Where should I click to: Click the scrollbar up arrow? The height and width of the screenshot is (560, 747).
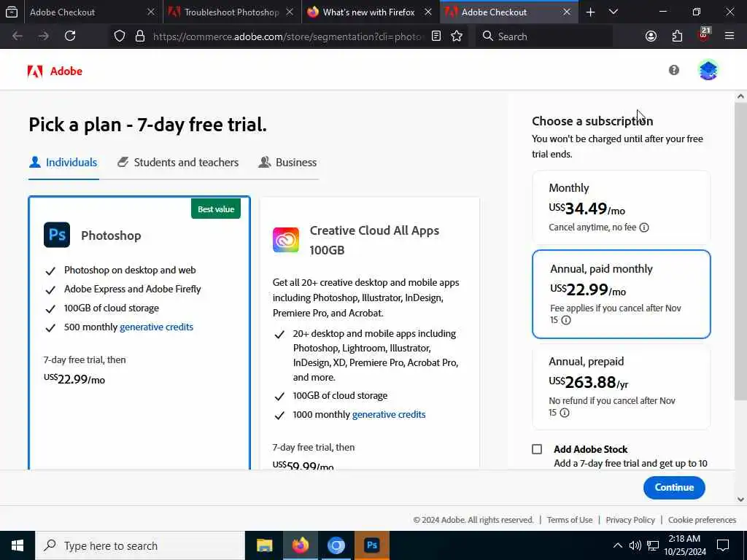[740, 96]
